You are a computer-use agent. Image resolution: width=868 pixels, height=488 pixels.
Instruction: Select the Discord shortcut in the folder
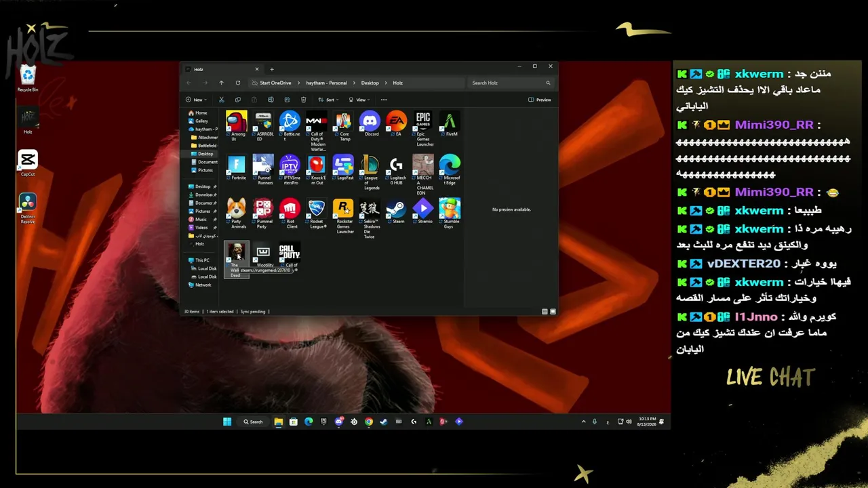tap(370, 124)
